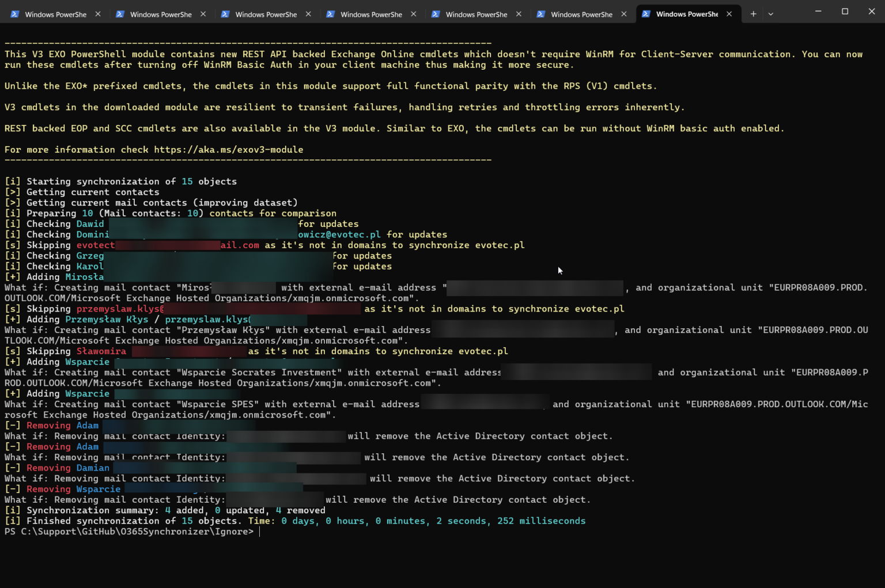The width and height of the screenshot is (885, 588).
Task: Close the currently active seventh tab
Action: (x=729, y=14)
